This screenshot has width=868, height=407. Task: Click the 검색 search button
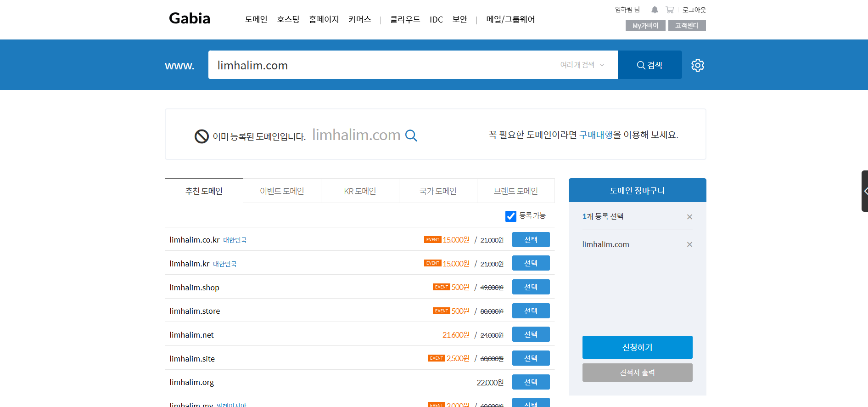pos(650,65)
